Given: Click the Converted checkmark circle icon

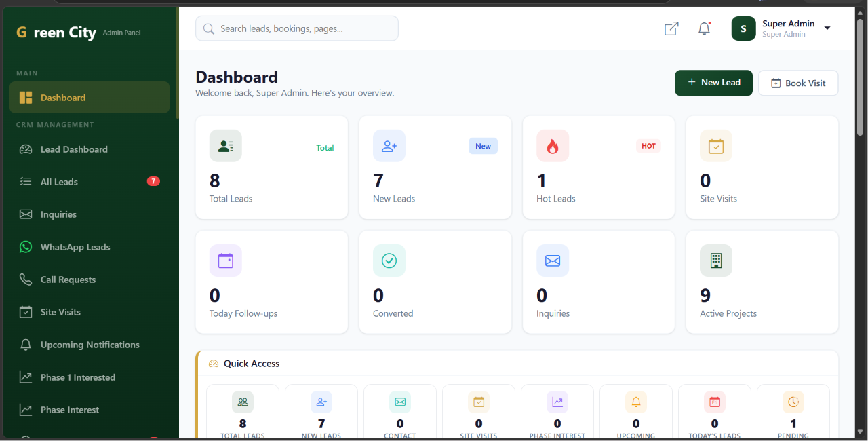Looking at the screenshot, I should (x=389, y=261).
